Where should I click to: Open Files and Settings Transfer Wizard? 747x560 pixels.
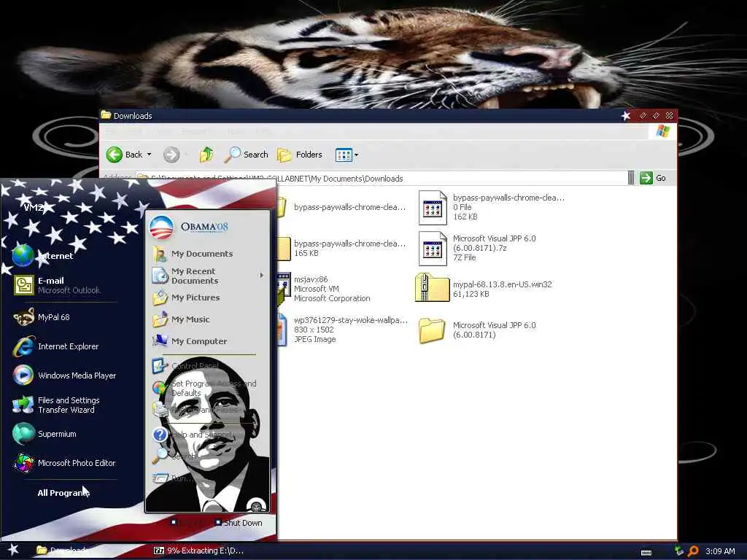point(57,405)
